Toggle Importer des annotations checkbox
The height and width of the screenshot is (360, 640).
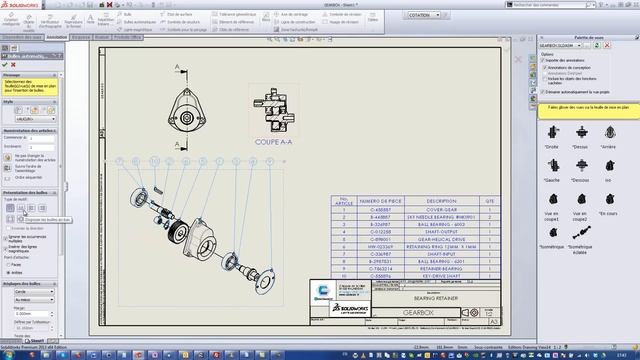pos(542,60)
